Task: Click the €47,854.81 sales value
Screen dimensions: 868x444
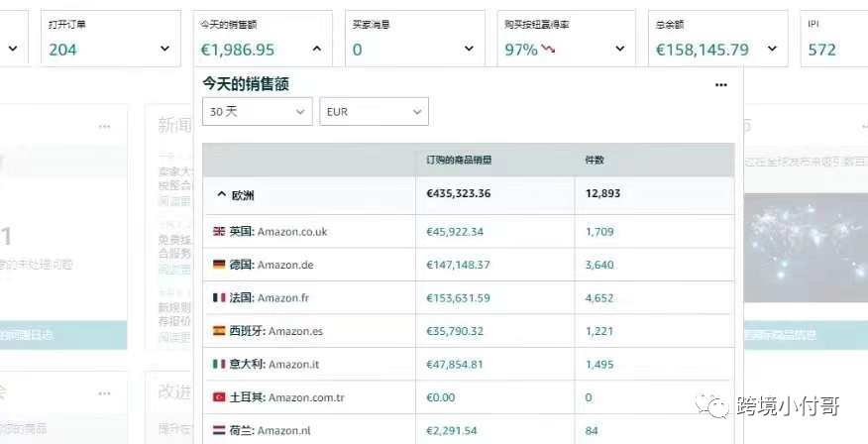Action: (455, 365)
